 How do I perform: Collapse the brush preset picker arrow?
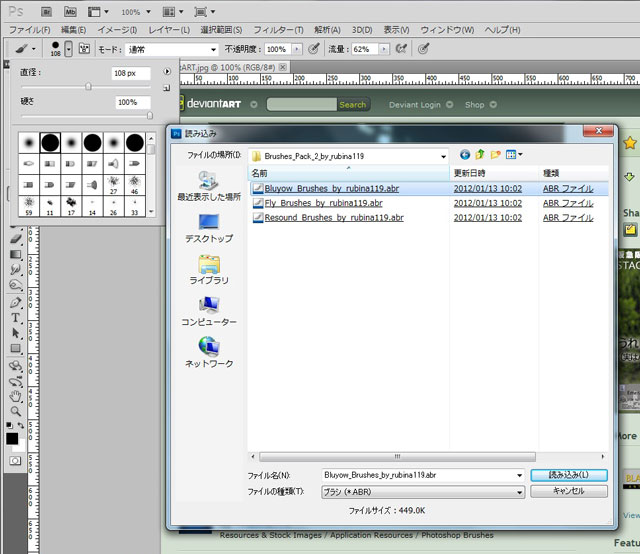point(69,49)
